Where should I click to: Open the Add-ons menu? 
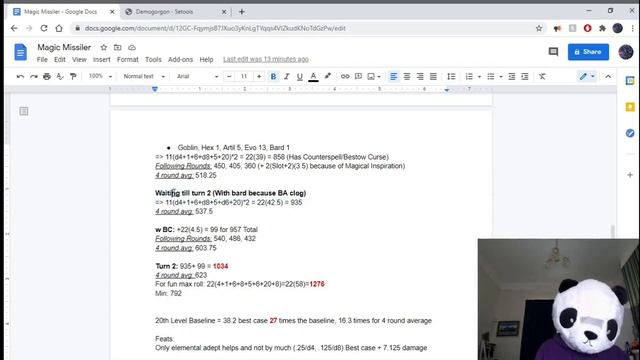pyautogui.click(x=180, y=60)
